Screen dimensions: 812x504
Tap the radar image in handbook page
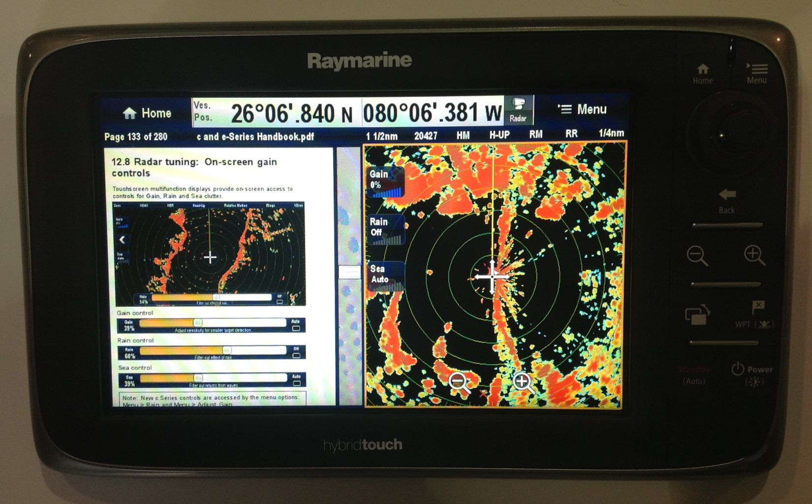pos(210,254)
